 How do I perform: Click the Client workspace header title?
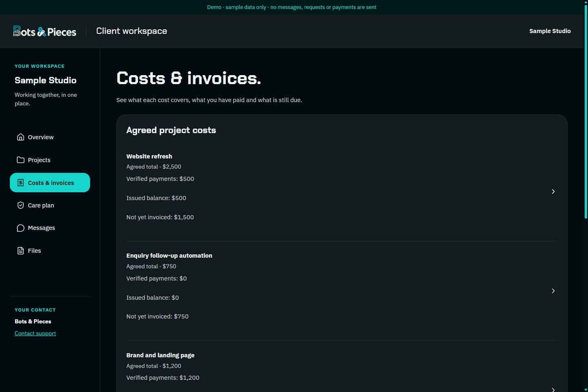pos(131,31)
